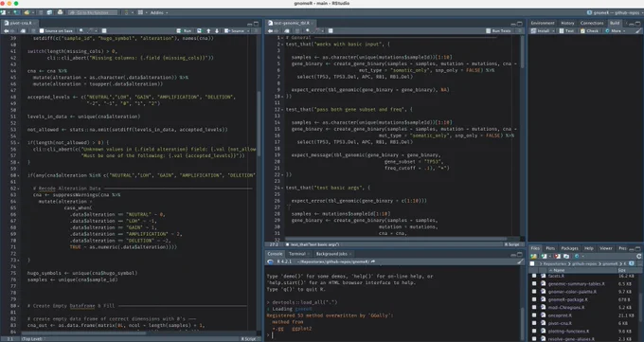Viewport: 644px width, 342px height.
Task: Go to previous section with up arrow
Action: click(x=208, y=30)
